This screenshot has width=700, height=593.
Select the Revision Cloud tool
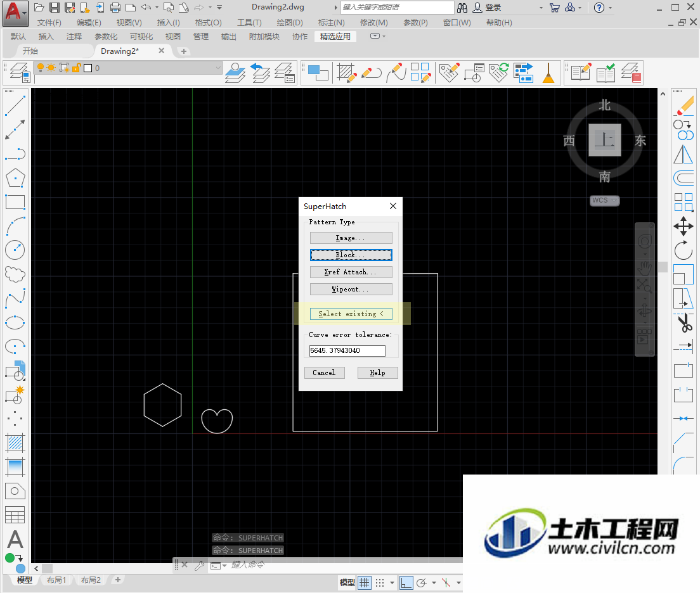pos(15,274)
